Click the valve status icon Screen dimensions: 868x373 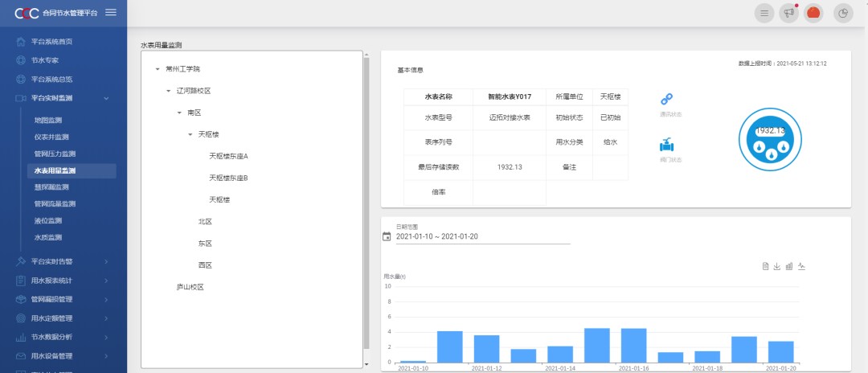[666, 146]
